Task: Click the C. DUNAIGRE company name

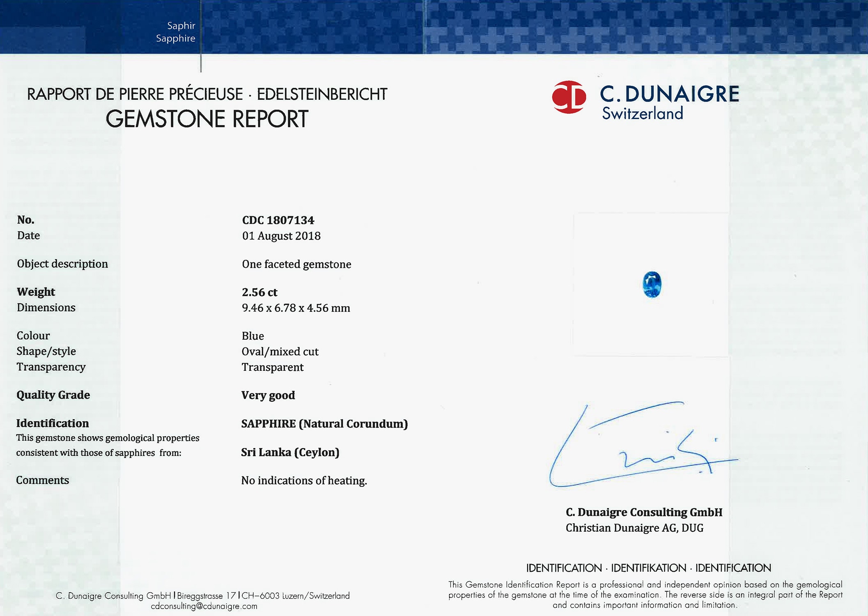Action: (669, 94)
